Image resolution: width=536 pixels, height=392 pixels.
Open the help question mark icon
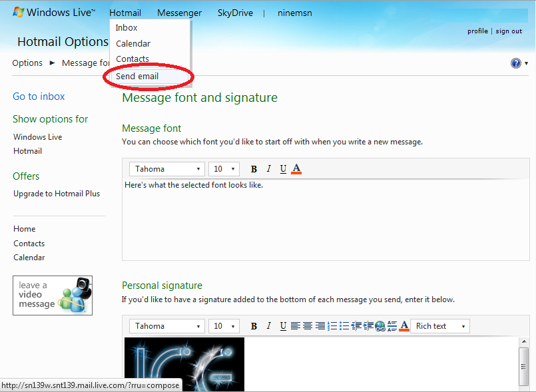click(516, 63)
